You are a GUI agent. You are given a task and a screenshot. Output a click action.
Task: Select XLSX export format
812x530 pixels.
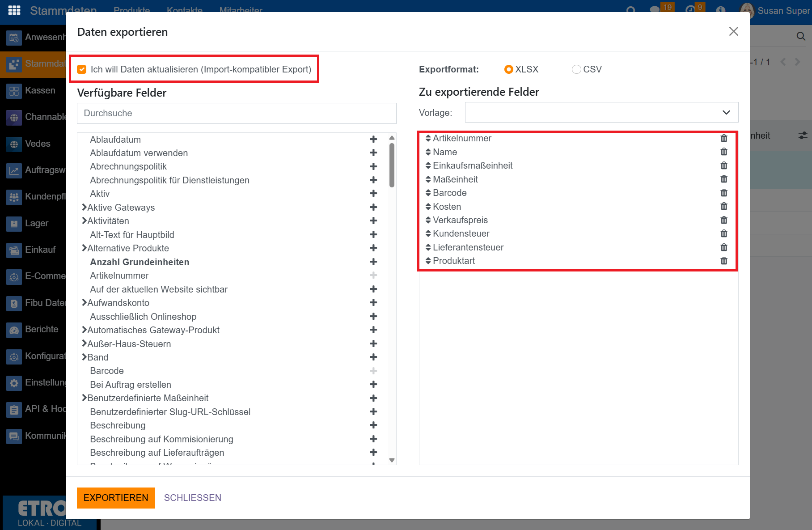508,69
